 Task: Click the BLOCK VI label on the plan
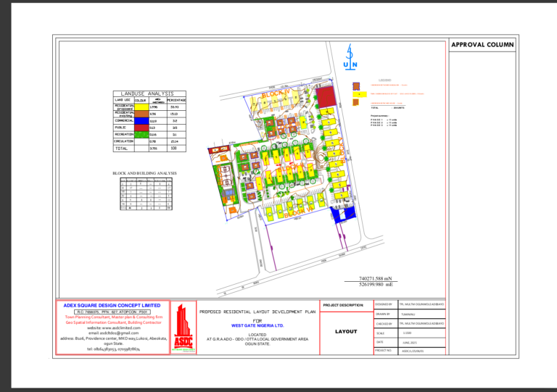(x=297, y=214)
